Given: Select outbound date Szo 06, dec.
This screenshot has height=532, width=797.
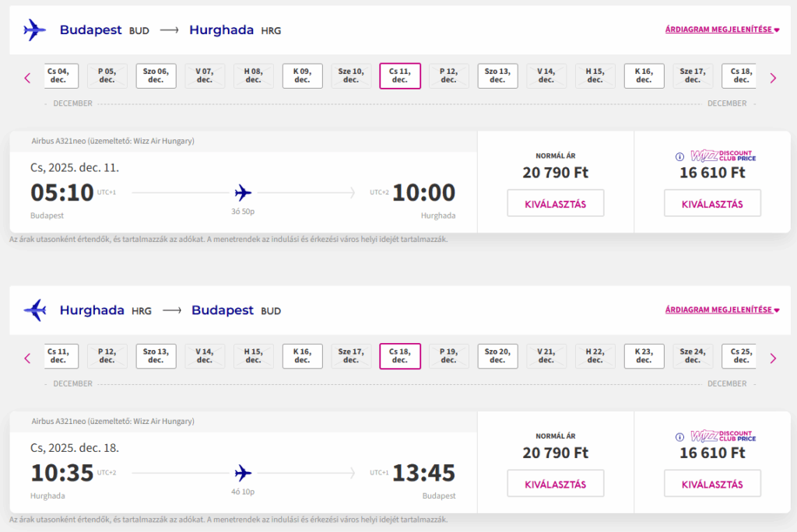Looking at the screenshot, I should [x=156, y=76].
